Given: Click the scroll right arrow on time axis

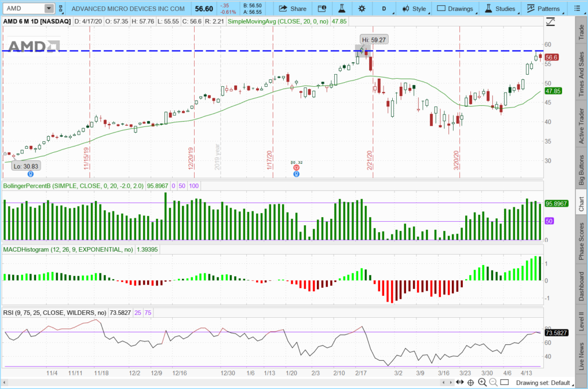Looking at the screenshot, I should 451,383.
